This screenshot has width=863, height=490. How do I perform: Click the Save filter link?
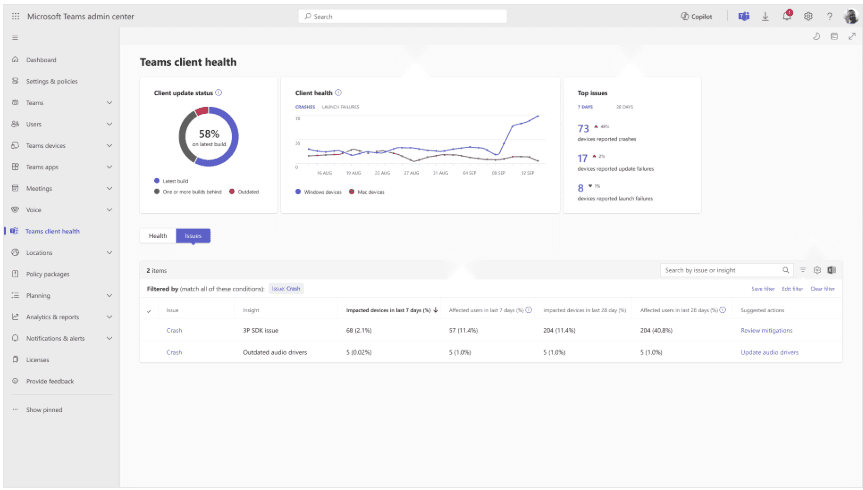(x=763, y=290)
